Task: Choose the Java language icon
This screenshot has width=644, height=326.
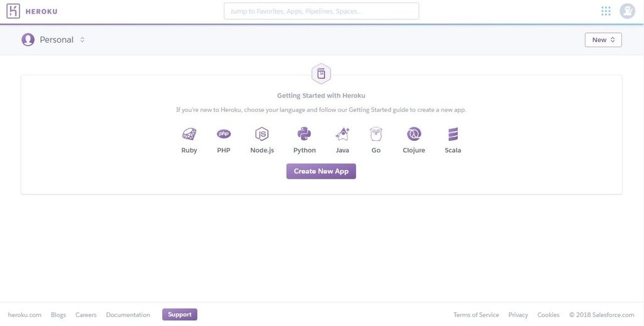Action: (342, 134)
